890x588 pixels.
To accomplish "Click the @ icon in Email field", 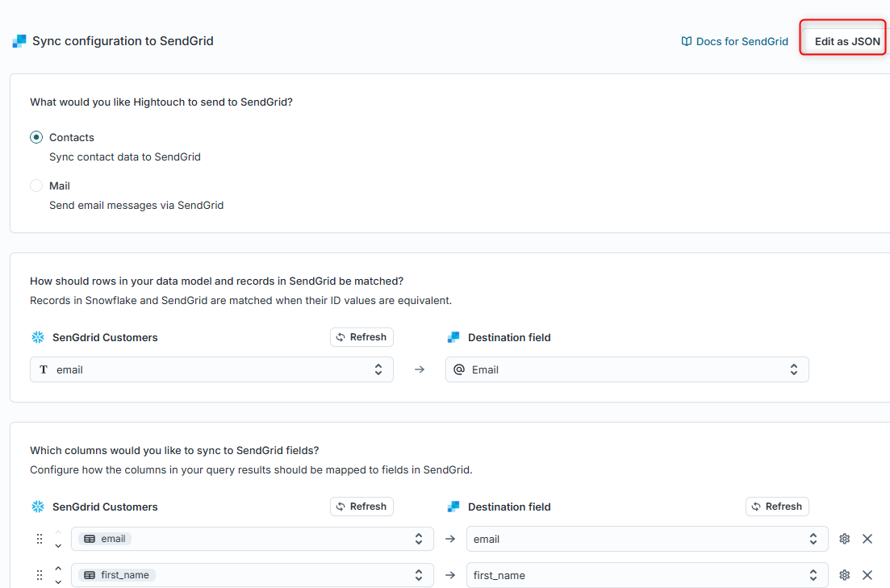I will [x=459, y=369].
